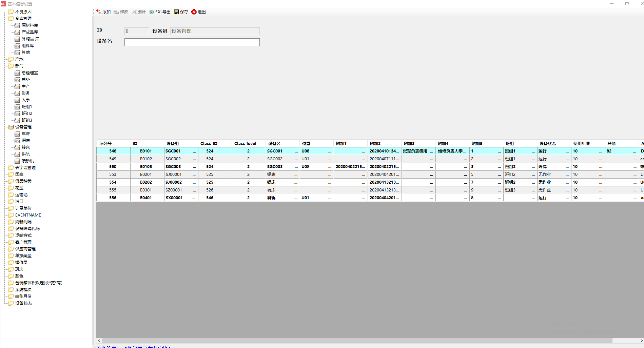The height and width of the screenshot is (348, 644).
Task: Click the 保存 save disk icon
Action: (x=176, y=12)
